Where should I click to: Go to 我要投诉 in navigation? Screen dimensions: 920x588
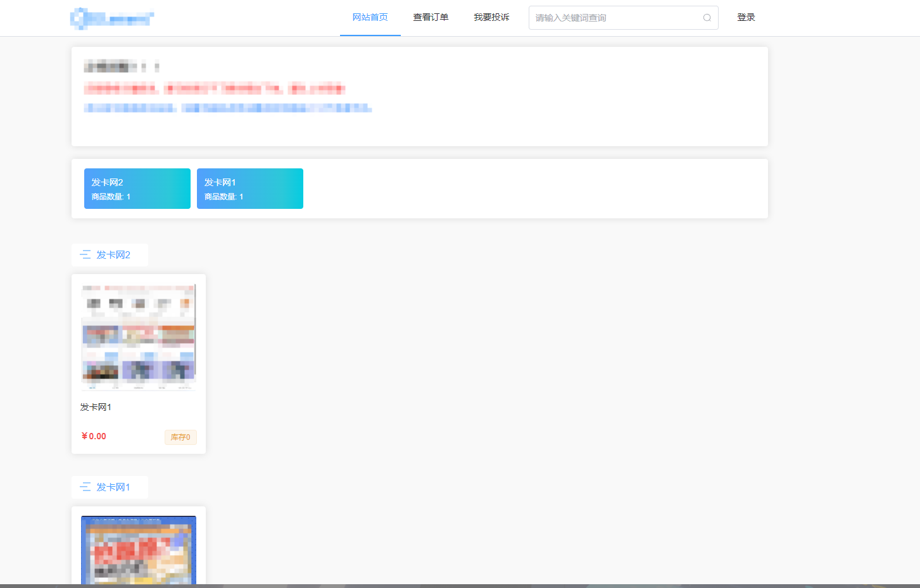[x=491, y=18]
